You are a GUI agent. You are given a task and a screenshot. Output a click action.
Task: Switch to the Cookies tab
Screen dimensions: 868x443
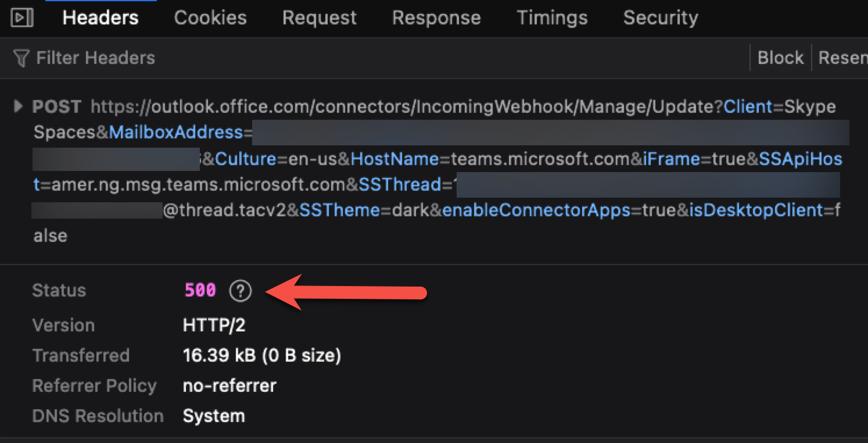coord(210,17)
